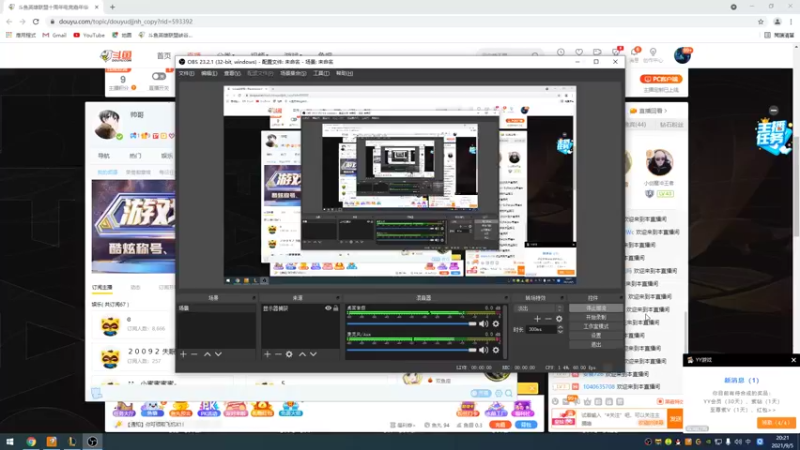800x450 pixels.
Task: Open new Chrome tab with plus button
Action: (112, 7)
